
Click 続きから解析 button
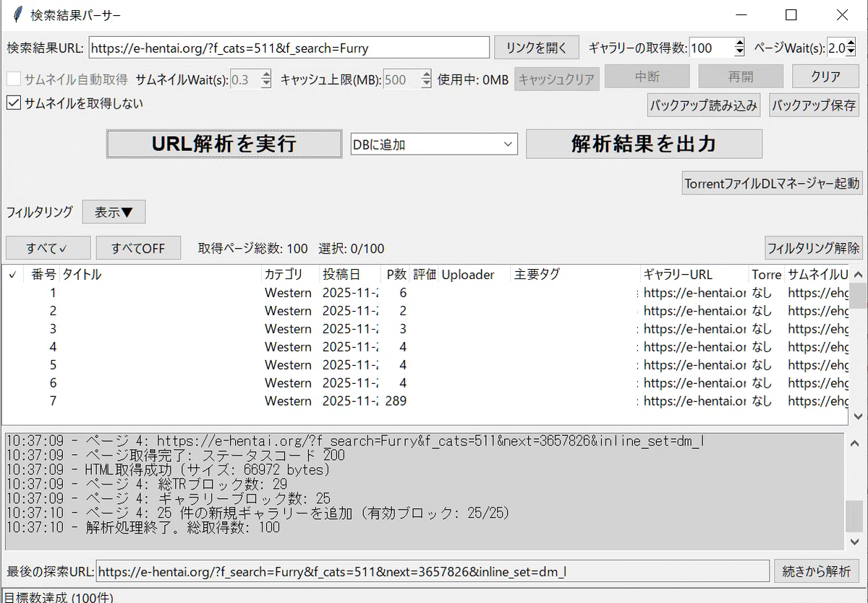point(817,571)
